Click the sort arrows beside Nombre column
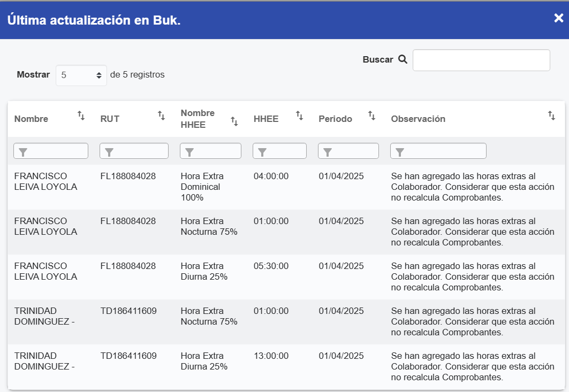The image size is (569, 392). [81, 116]
